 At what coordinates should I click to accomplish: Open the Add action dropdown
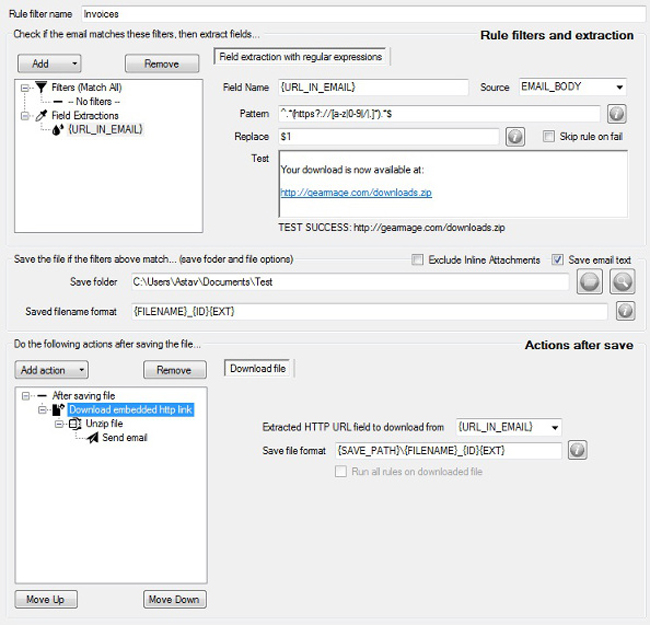pyautogui.click(x=54, y=370)
